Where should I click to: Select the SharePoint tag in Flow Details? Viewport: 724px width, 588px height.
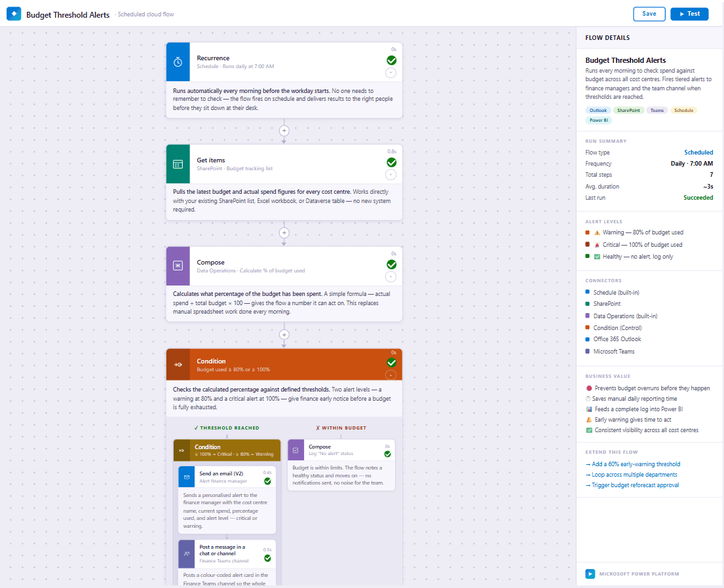click(x=628, y=110)
